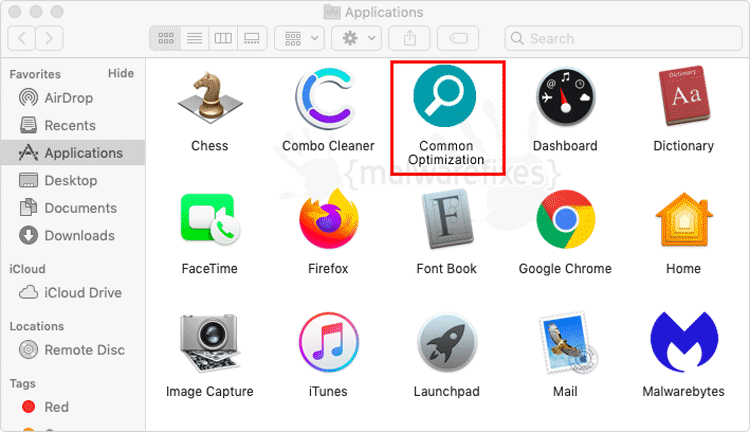Select the Red tag in sidebar
This screenshot has height=432, width=750.
tap(72, 407)
